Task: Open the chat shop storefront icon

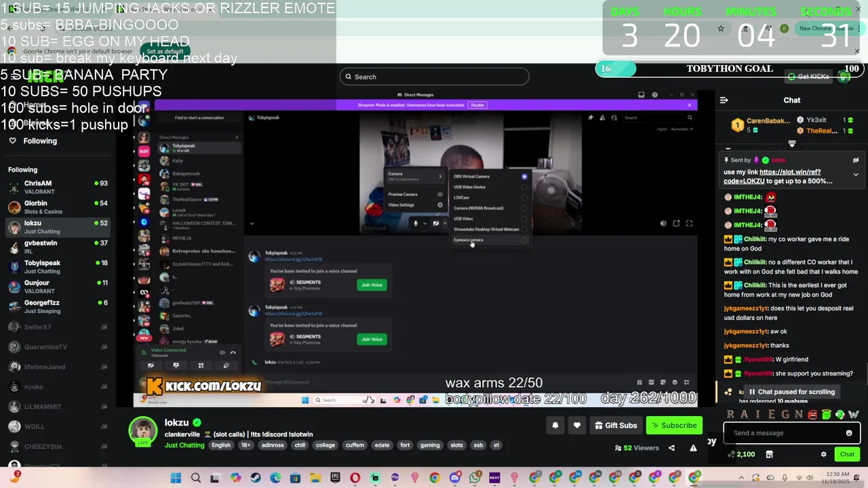Action: click(x=769, y=454)
